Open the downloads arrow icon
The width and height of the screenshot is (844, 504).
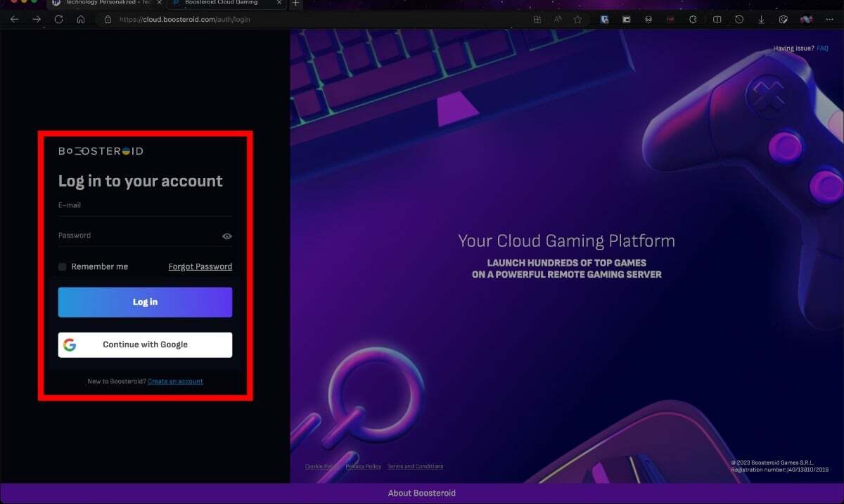761,20
